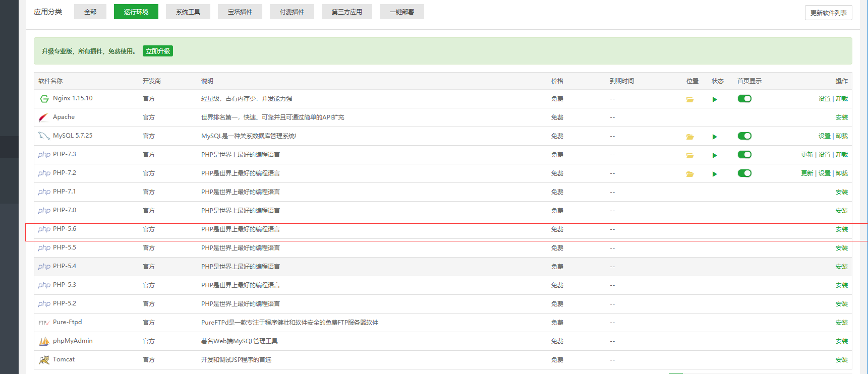Open PHP-7.2 folder location icon
Screen dimensions: 868x374
[x=690, y=174]
